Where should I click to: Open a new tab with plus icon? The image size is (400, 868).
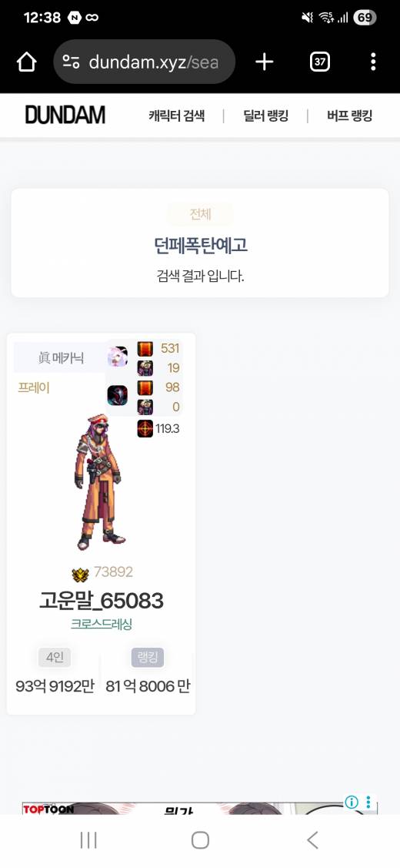point(265,62)
